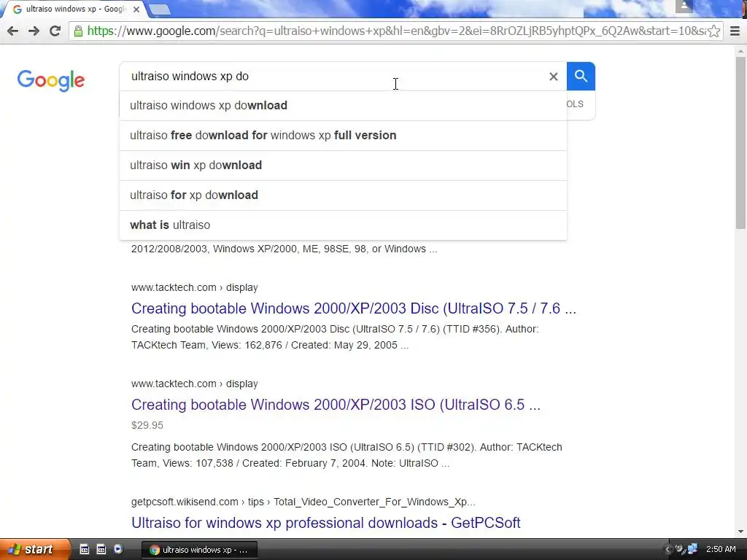Expand hidden tray icons arrow
This screenshot has height=560, width=747.
click(x=668, y=550)
